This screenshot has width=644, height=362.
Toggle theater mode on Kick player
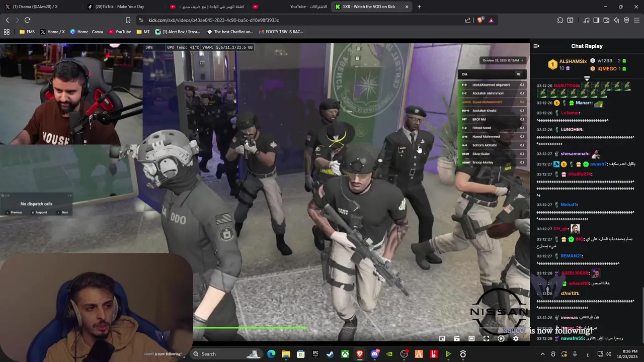[471, 338]
